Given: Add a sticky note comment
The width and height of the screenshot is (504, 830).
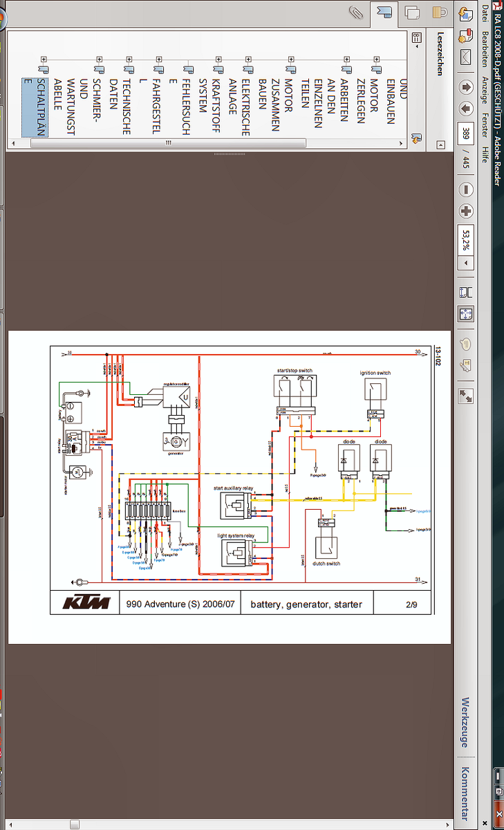Looking at the screenshot, I should tap(466, 344).
